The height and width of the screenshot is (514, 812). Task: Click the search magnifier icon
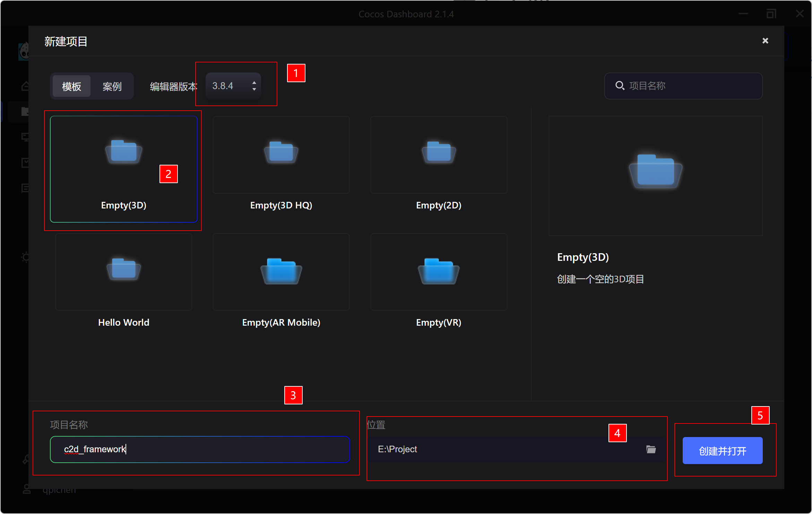(x=620, y=85)
